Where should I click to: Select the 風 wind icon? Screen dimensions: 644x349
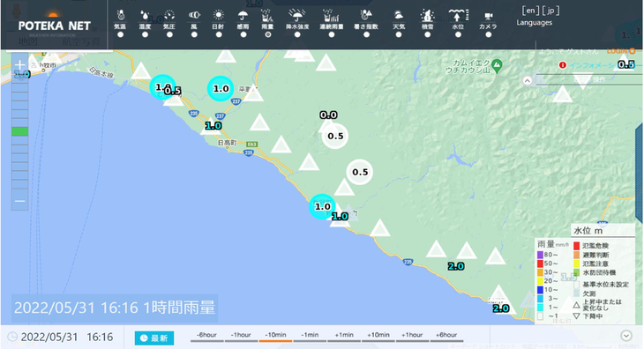coord(194,16)
